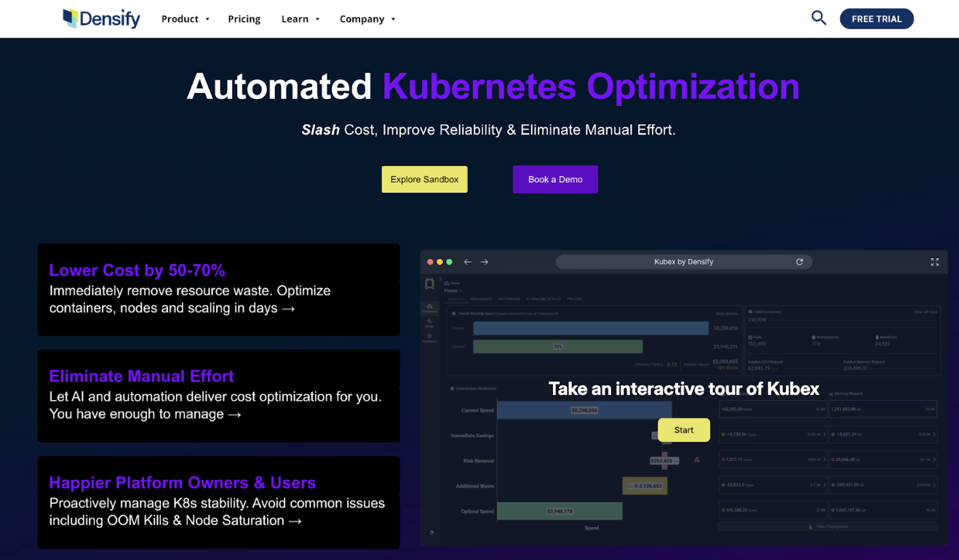Click the red warning triangle near Risk Removal

coord(697,460)
